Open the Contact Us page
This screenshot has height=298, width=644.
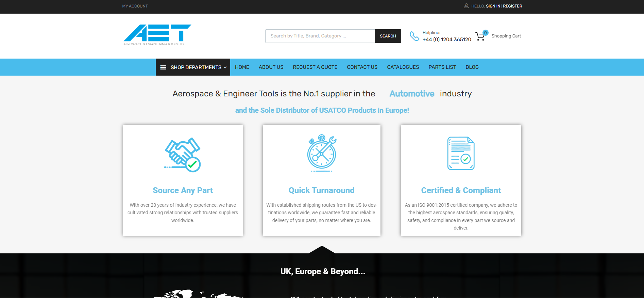click(x=362, y=67)
